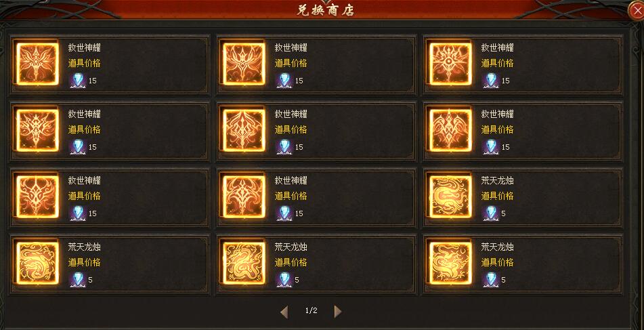Image resolution: width=644 pixels, height=330 pixels.
Task: Click the 道具价格 label on bottom-left 荒天龙烛 card
Action: click(x=84, y=262)
